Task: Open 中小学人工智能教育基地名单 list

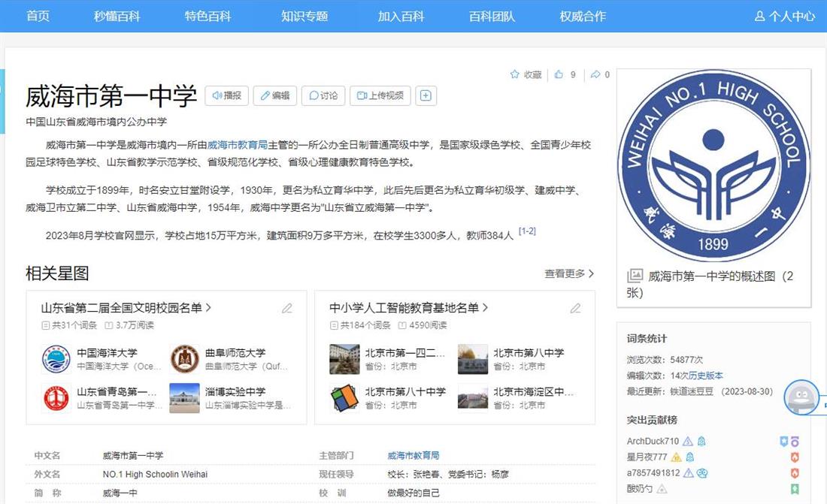Action: pos(409,308)
